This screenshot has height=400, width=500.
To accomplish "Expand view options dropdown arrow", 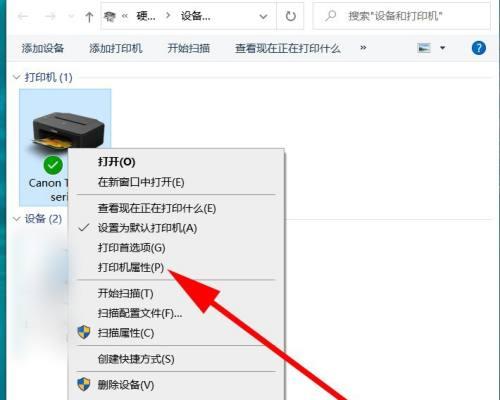I will 443,48.
